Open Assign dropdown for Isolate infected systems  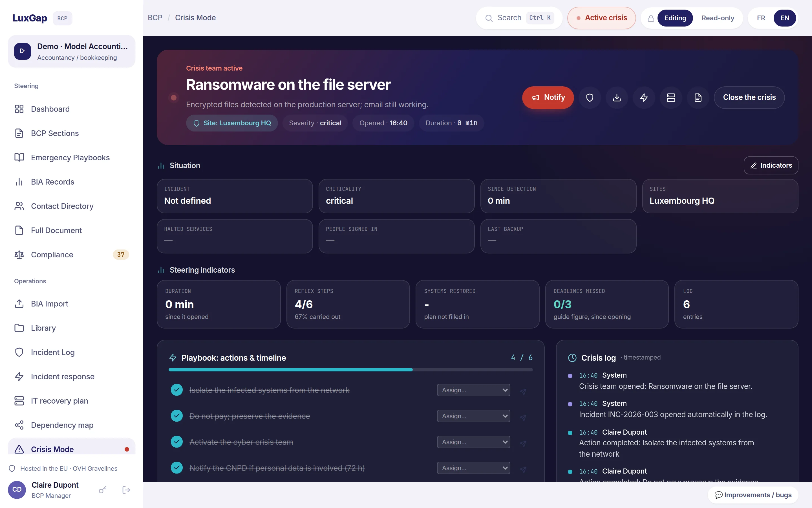click(473, 390)
